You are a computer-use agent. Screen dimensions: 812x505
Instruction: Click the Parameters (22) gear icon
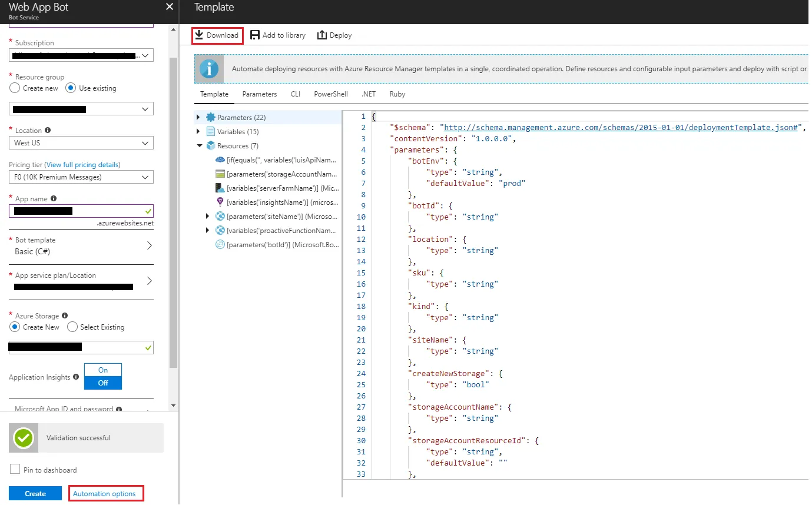(211, 118)
